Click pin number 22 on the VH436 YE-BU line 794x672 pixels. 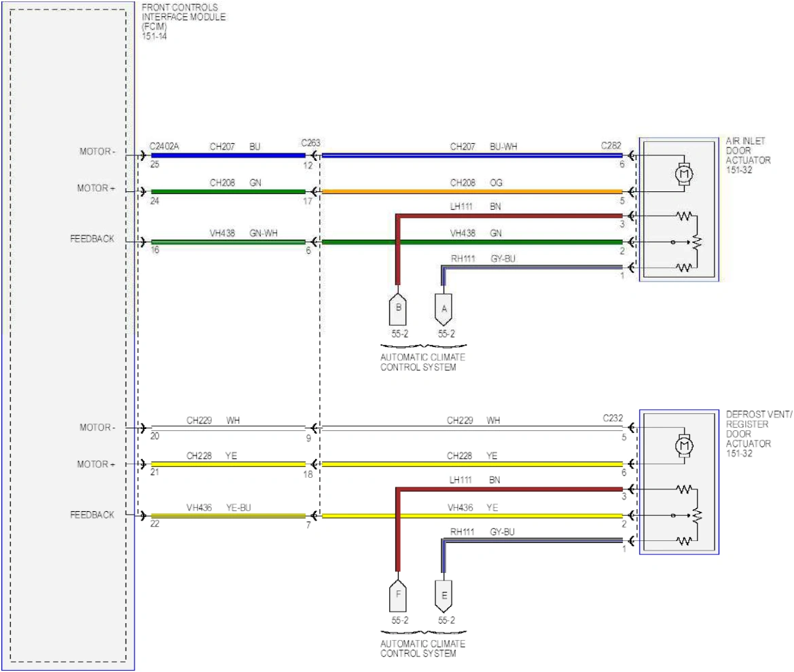[x=154, y=524]
